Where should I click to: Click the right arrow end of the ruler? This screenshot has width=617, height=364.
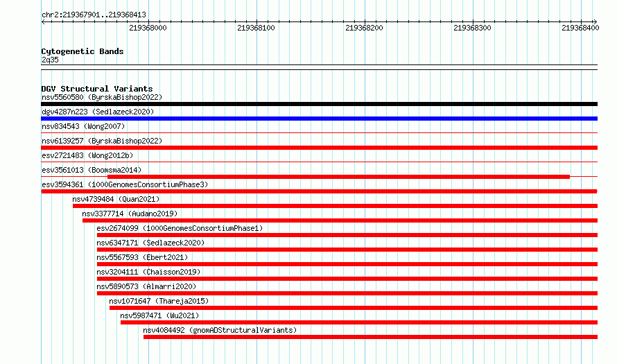point(595,21)
